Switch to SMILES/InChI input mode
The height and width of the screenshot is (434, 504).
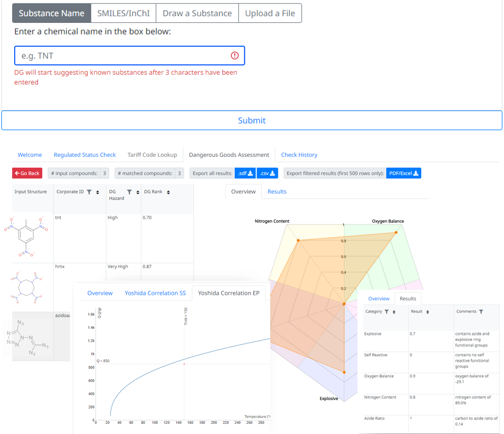click(x=123, y=13)
